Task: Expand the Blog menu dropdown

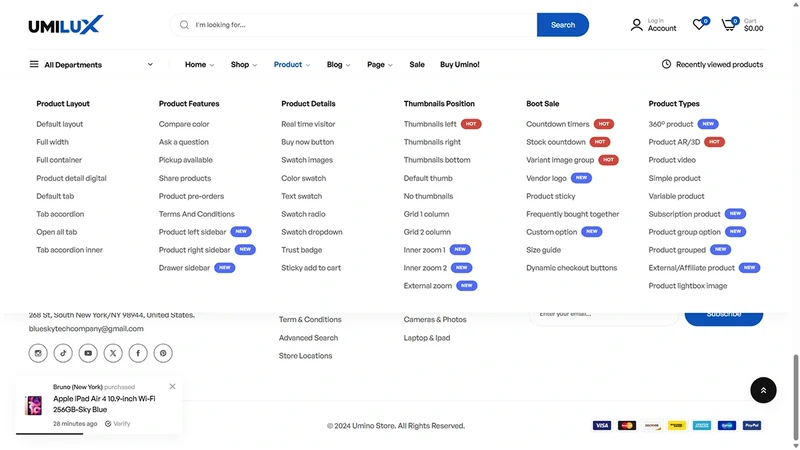Action: pyautogui.click(x=339, y=65)
